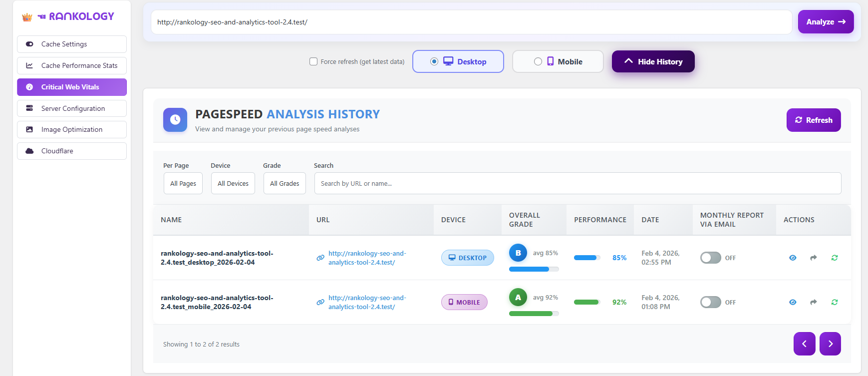Click the clock icon beside PageSpeed Analysis History

tap(175, 120)
